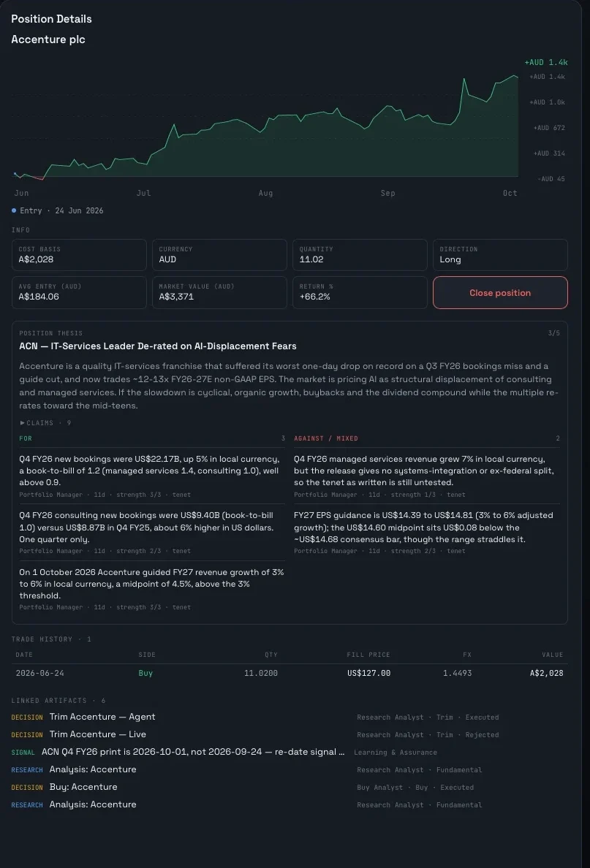Click the Sep label on the chart axis
This screenshot has width=590, height=868.
pyautogui.click(x=387, y=193)
